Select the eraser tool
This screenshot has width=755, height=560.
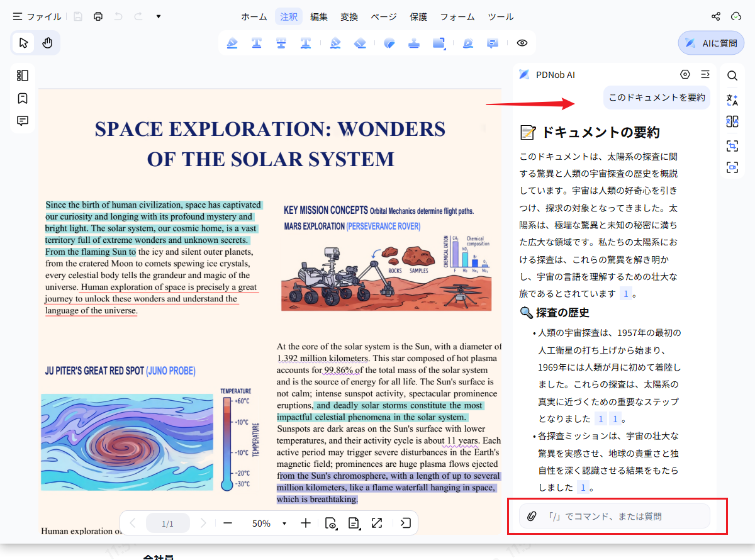click(360, 43)
